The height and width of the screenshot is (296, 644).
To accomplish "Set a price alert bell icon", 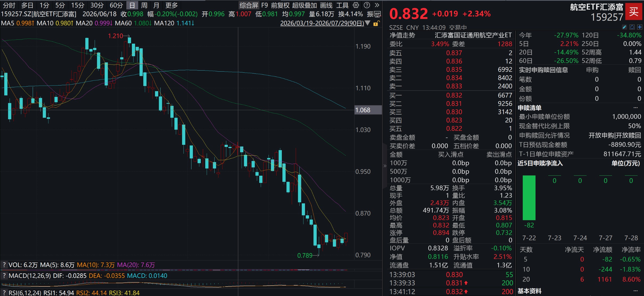I will click(632, 27).
